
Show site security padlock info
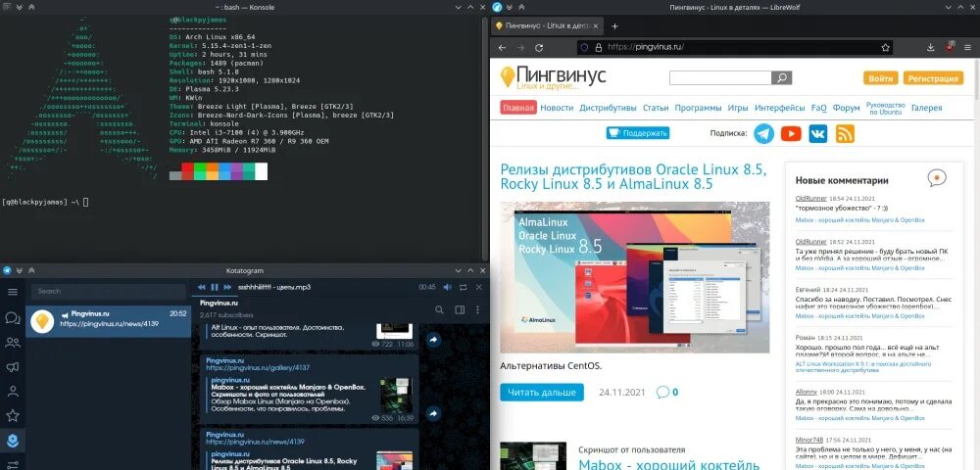point(598,47)
